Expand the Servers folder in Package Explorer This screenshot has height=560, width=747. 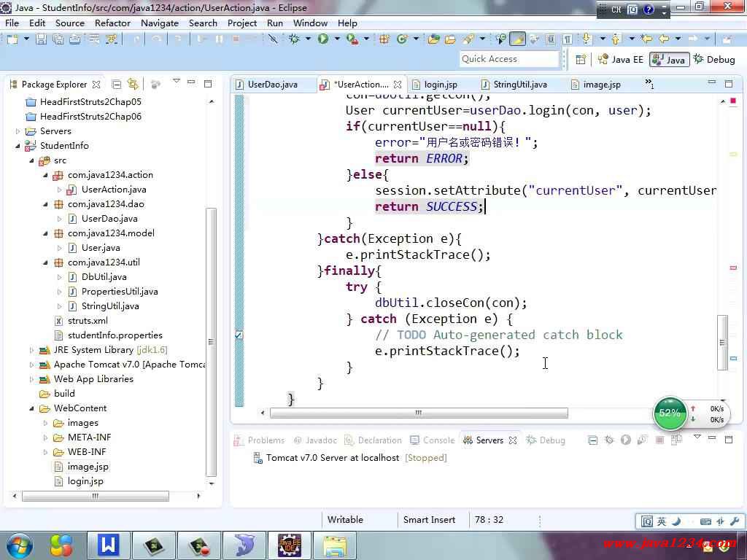click(x=18, y=131)
